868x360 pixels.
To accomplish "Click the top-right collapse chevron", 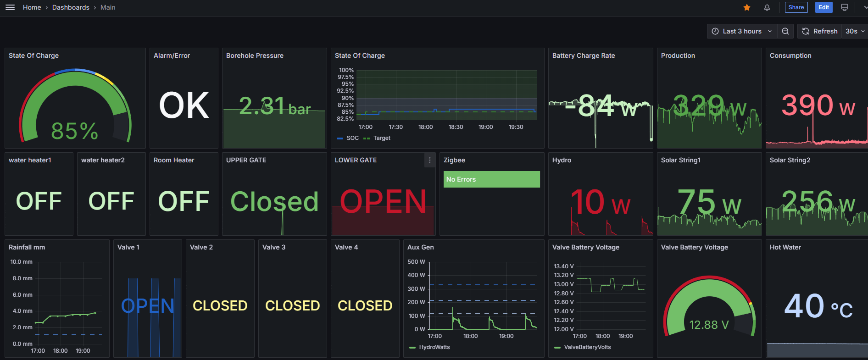I will click(x=865, y=7).
